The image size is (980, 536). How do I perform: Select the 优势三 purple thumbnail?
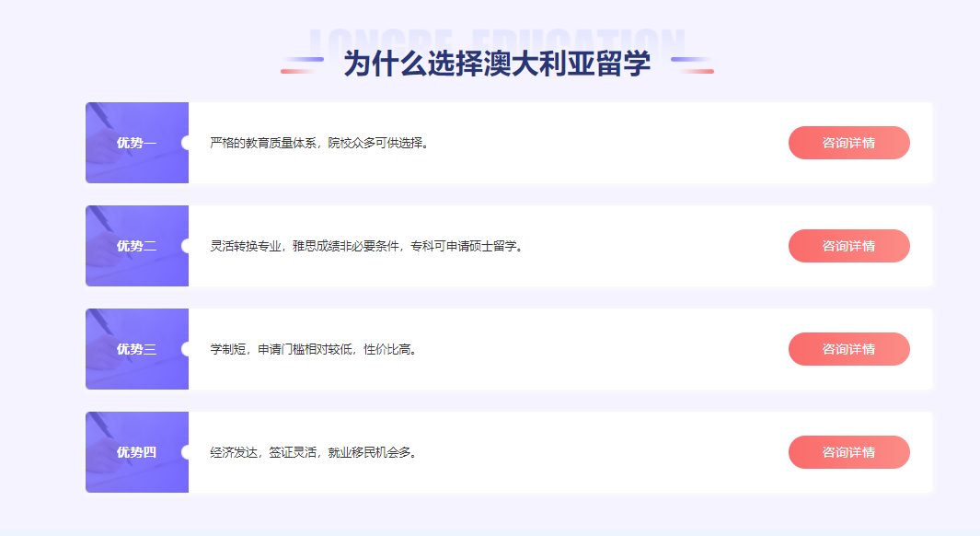click(x=137, y=349)
